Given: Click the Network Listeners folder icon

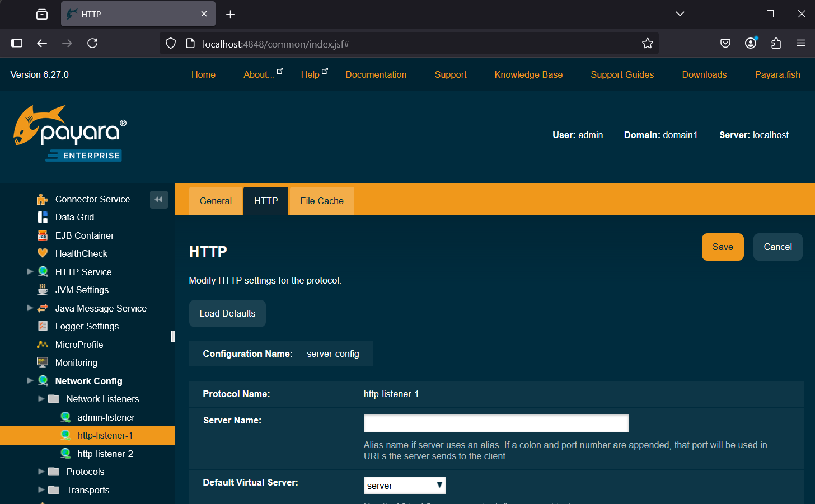Looking at the screenshot, I should pyautogui.click(x=54, y=399).
